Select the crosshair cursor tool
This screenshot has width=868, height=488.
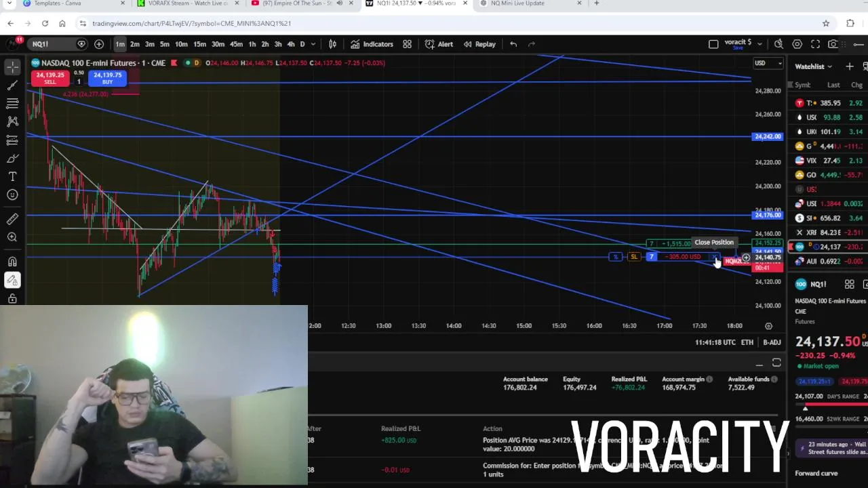(12, 66)
